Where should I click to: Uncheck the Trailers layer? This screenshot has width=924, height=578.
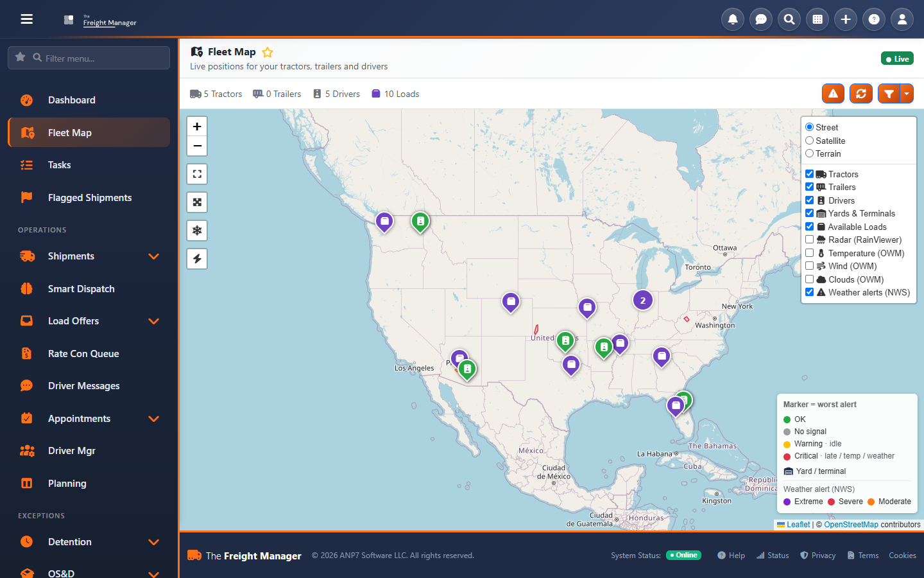pyautogui.click(x=810, y=187)
